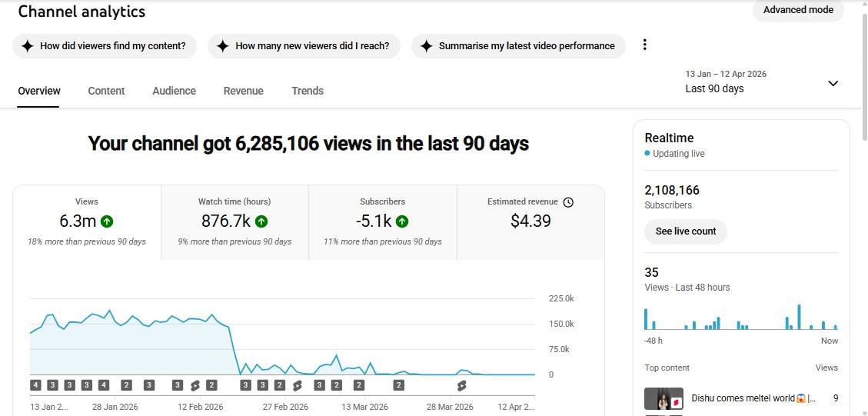The width and height of the screenshot is (868, 416).
Task: Select the Watch time (hours) metric card
Action: coord(234,221)
